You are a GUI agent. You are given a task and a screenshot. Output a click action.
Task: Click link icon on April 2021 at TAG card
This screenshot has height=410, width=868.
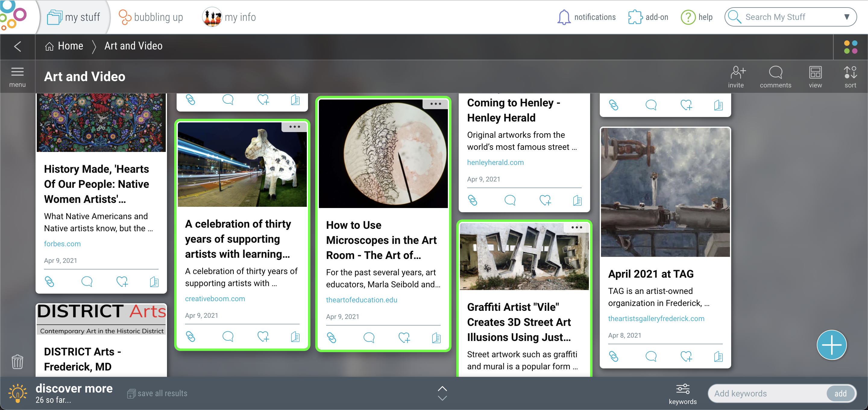click(614, 356)
